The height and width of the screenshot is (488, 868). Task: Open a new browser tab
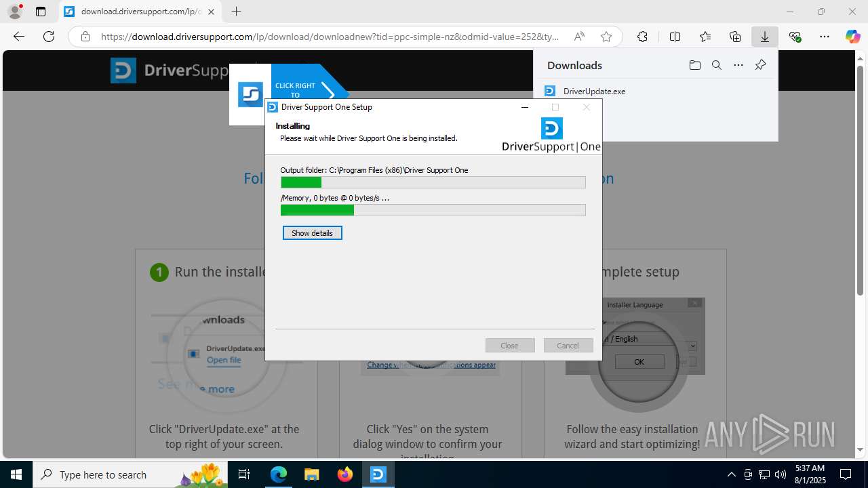[236, 12]
